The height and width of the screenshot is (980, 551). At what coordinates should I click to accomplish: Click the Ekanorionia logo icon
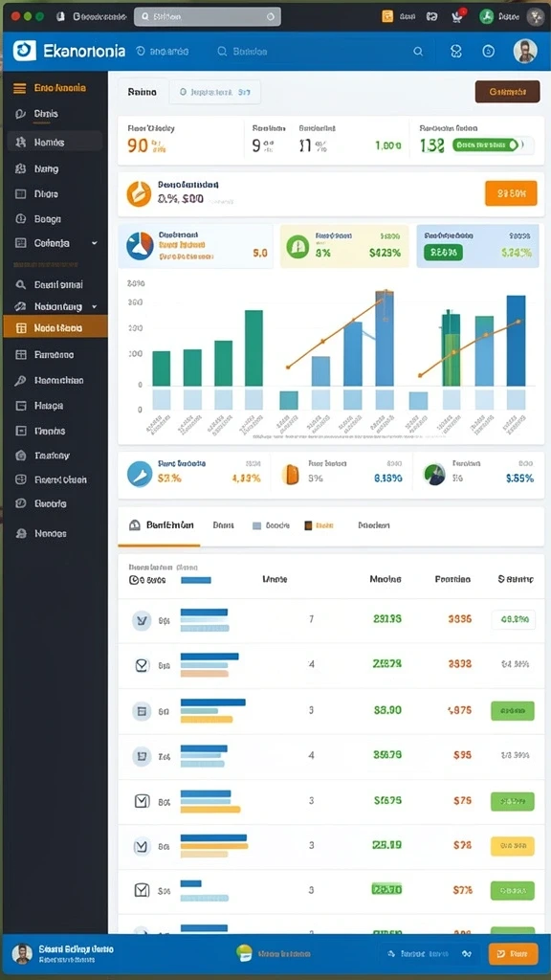pyautogui.click(x=24, y=51)
